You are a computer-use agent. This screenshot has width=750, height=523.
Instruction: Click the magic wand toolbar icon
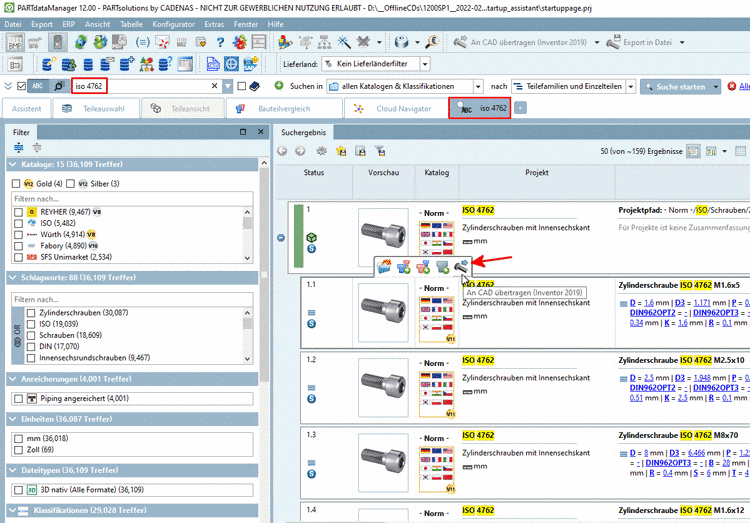[344, 43]
